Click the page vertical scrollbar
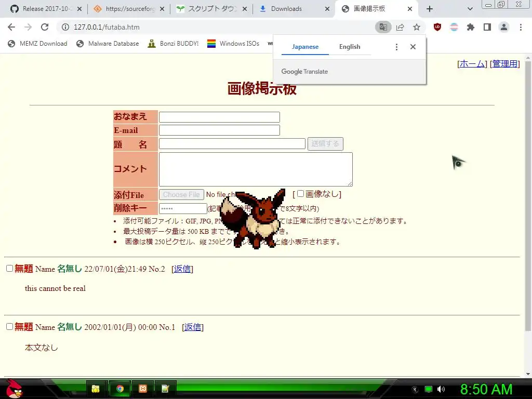This screenshot has height=399, width=532. (x=528, y=197)
